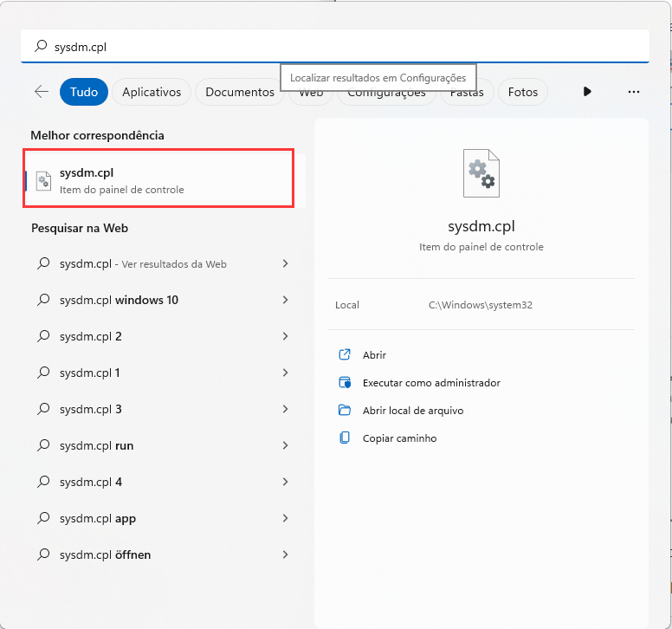Click Abrir in the preview pane

click(x=374, y=355)
